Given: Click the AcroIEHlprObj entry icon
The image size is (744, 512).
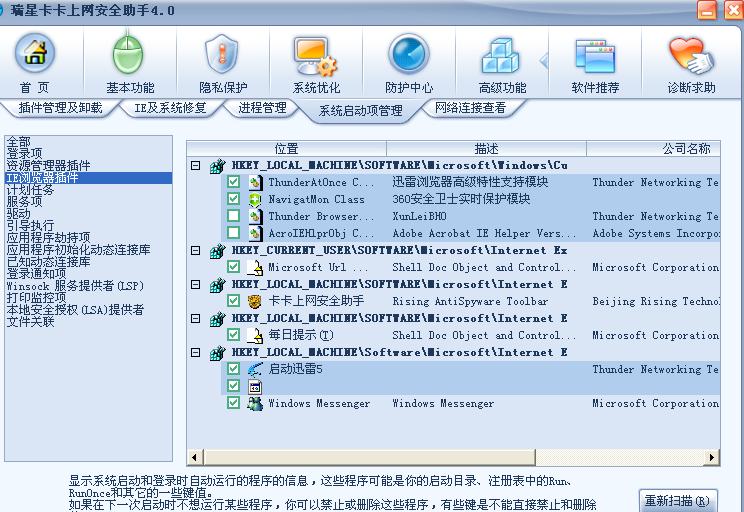Looking at the screenshot, I should pyautogui.click(x=255, y=233).
